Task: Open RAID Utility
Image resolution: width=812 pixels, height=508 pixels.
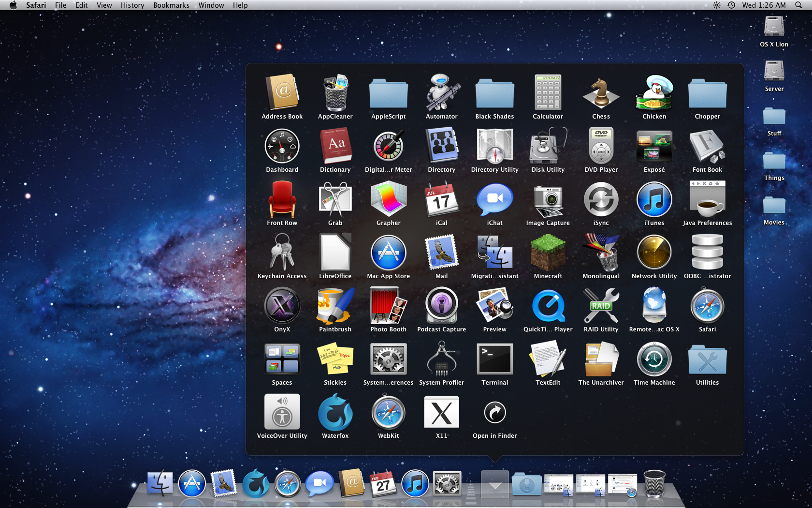Action: click(601, 305)
